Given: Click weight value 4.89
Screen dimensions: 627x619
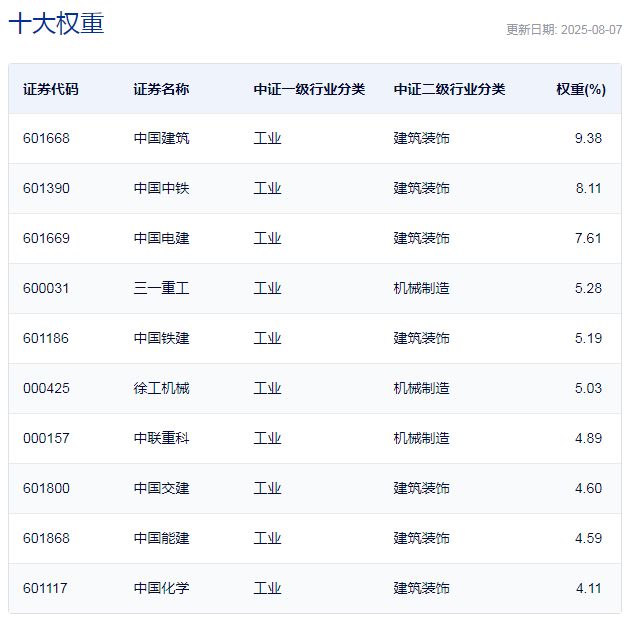Looking at the screenshot, I should pos(588,438).
